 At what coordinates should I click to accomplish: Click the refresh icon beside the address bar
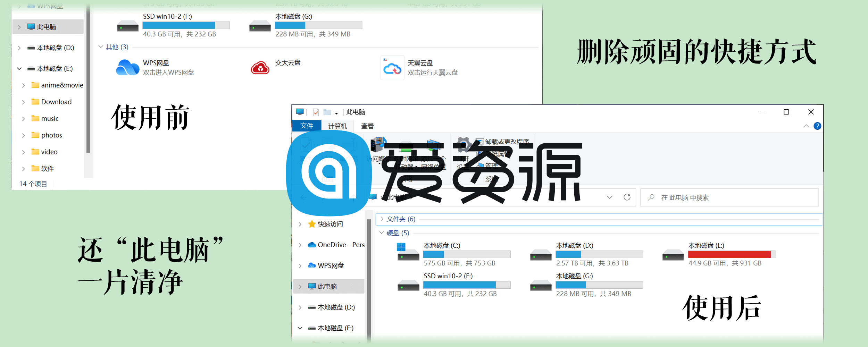[627, 197]
